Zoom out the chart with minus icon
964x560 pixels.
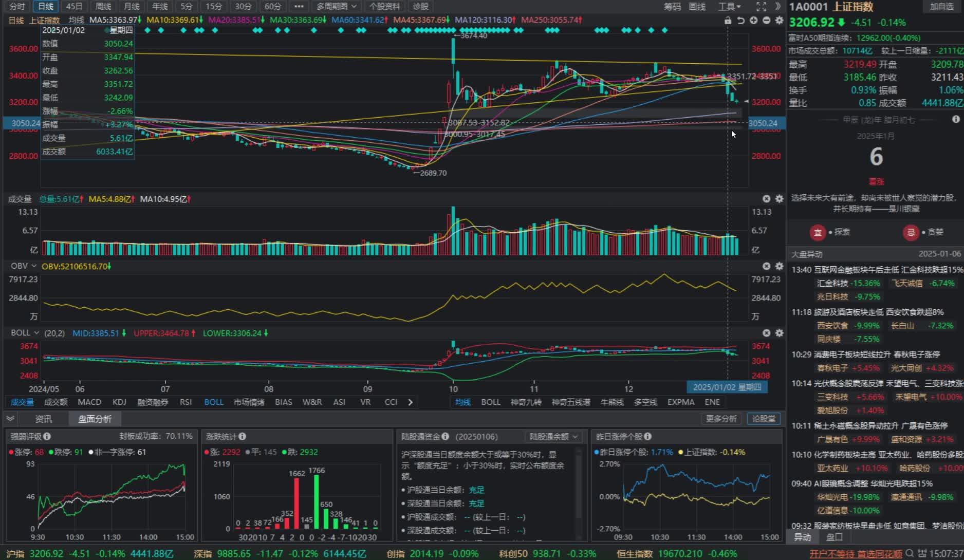pos(766,20)
